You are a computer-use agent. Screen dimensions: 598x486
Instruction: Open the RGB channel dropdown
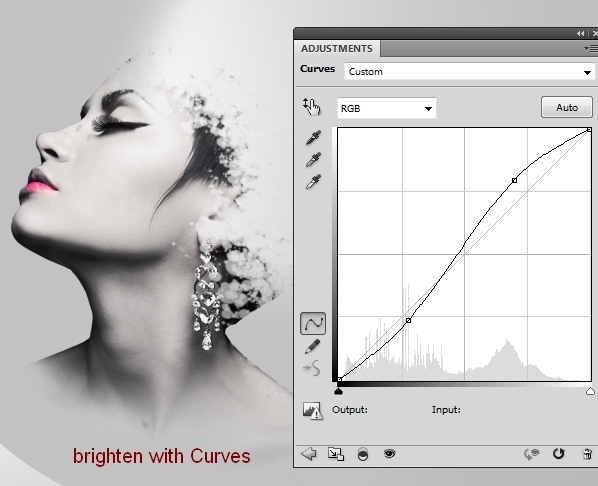point(387,108)
